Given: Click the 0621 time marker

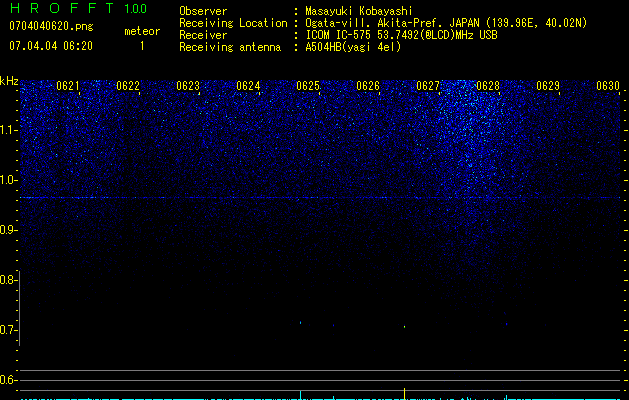Looking at the screenshot, I should (67, 86).
